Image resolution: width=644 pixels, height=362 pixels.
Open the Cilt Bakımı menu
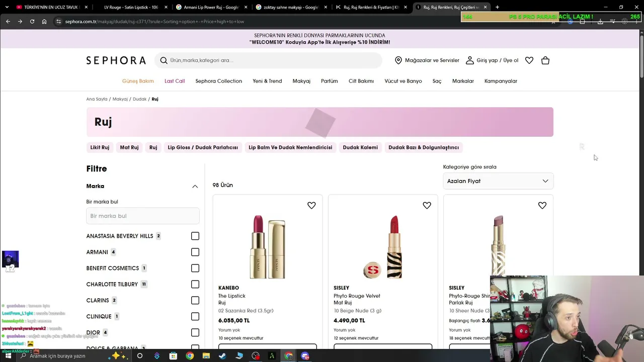coord(361,81)
